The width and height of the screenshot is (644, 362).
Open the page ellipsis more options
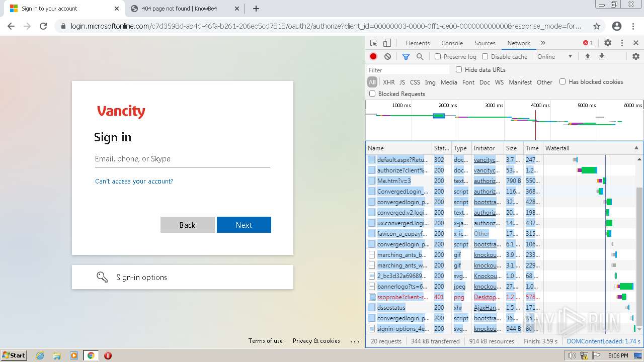coord(355,341)
